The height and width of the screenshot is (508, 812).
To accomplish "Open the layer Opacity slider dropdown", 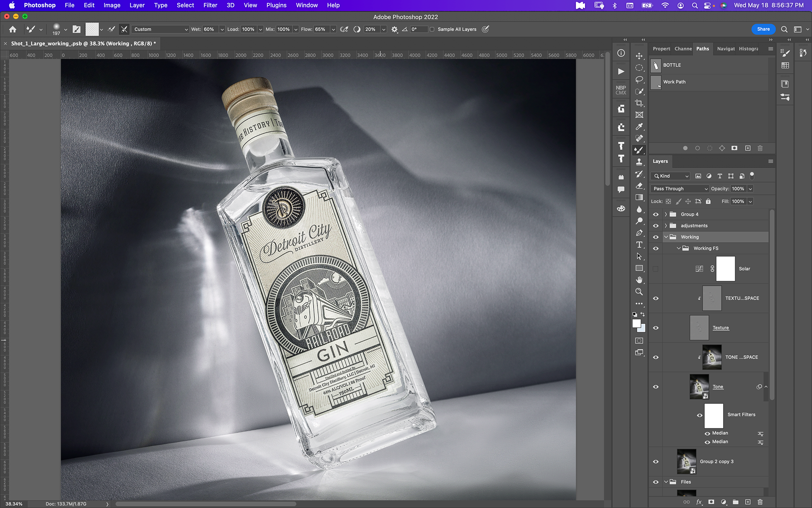I will (750, 189).
